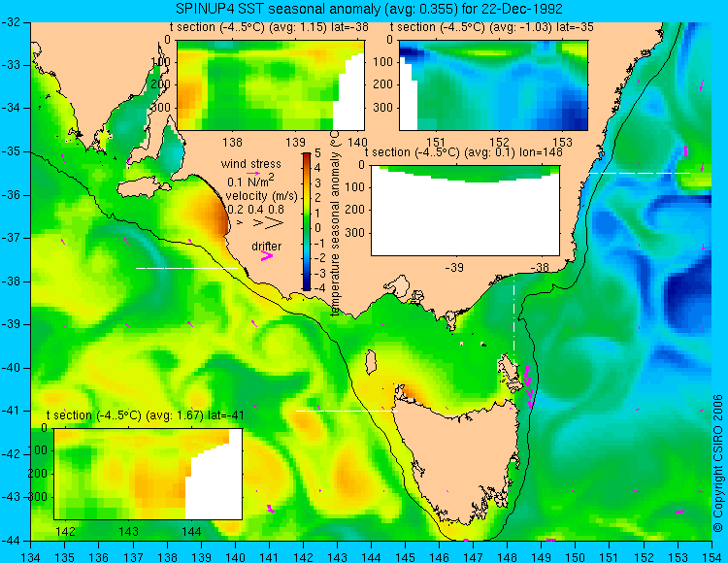Viewport: 728px width, 563px height.
Task: Click latitude axis label -44
Action: [x=10, y=541]
